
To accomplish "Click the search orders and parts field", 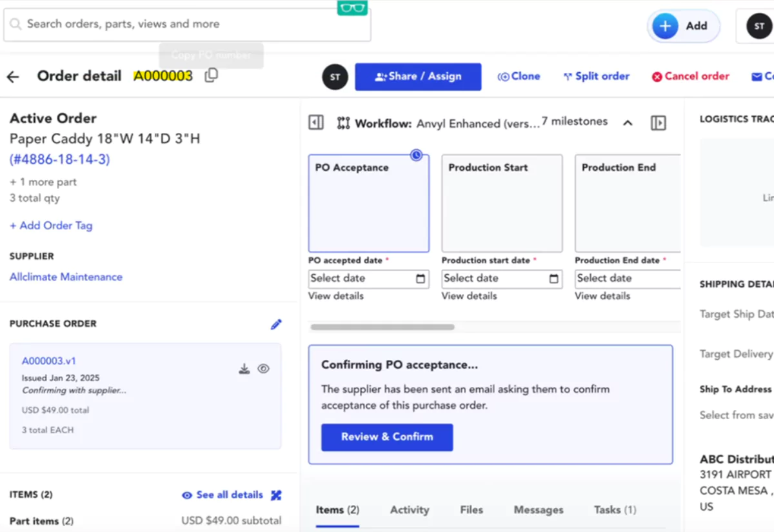I will pyautogui.click(x=187, y=25).
